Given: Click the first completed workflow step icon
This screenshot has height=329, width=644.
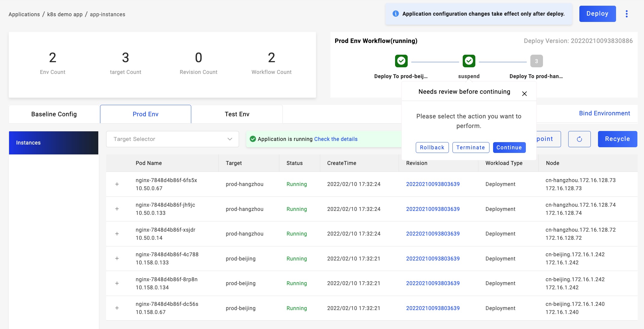Looking at the screenshot, I should pos(401,61).
